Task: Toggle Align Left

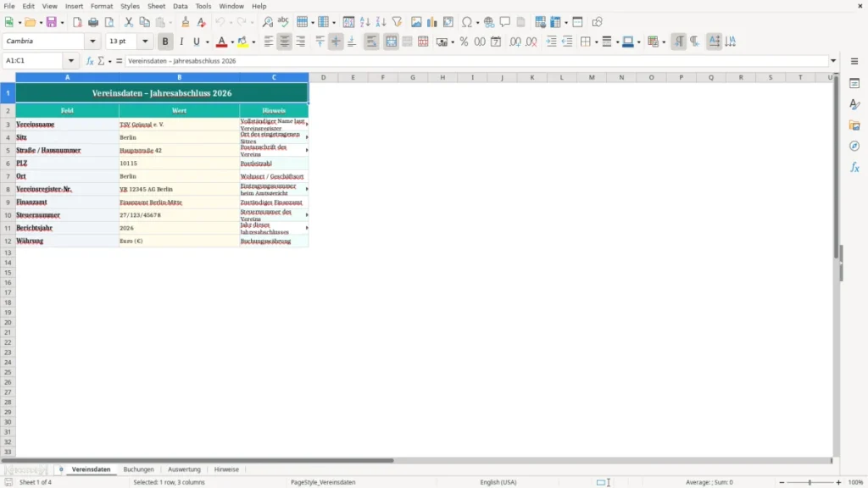Action: click(269, 42)
